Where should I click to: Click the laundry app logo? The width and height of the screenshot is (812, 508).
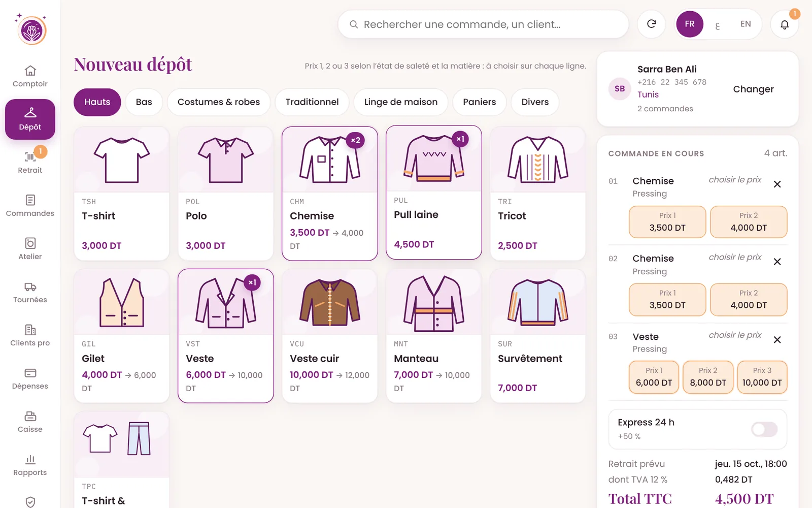pyautogui.click(x=31, y=30)
